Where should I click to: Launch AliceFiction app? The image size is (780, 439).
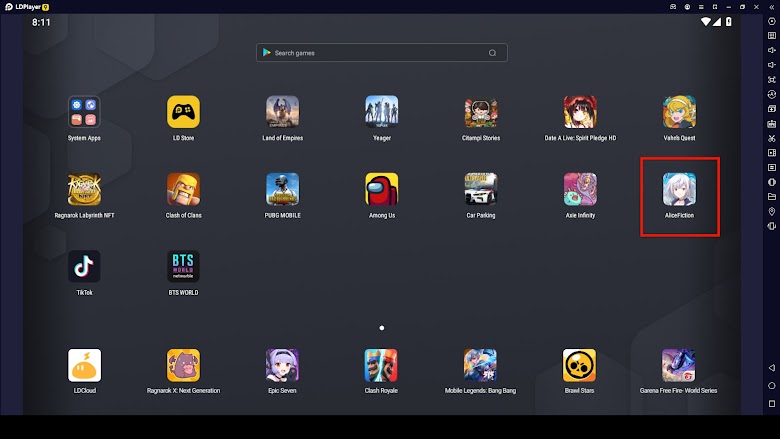(x=679, y=189)
